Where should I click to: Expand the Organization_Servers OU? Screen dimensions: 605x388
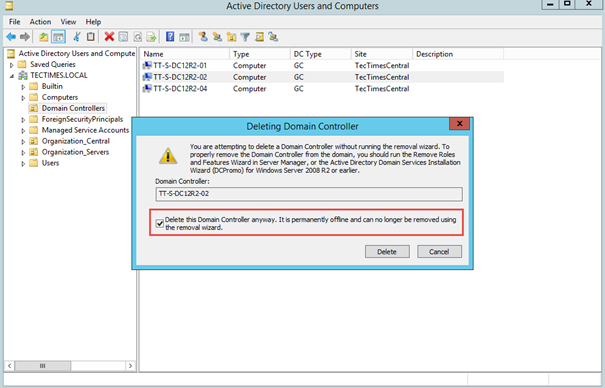click(x=23, y=153)
